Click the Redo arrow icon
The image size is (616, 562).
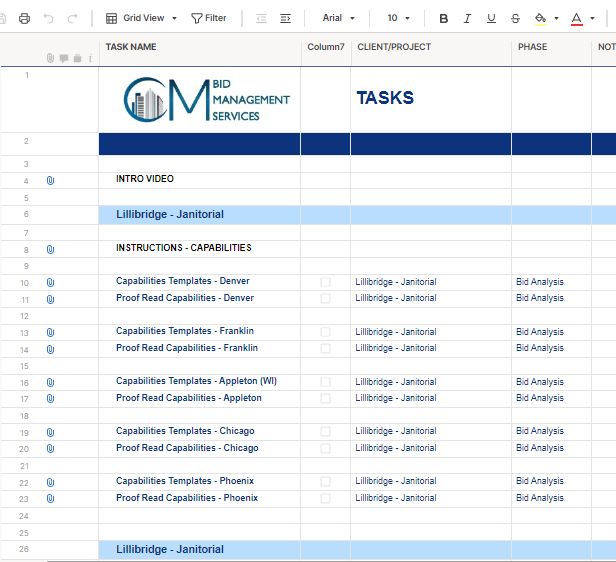click(72, 18)
